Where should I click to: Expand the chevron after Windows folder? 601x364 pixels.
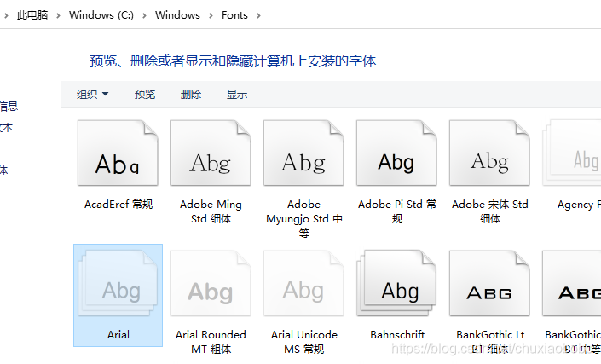[x=211, y=15]
